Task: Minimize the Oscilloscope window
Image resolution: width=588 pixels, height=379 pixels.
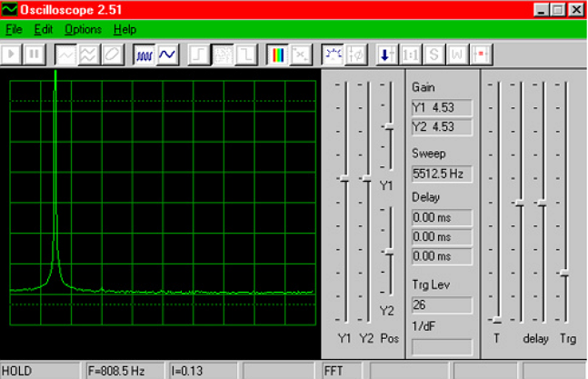Action: (x=541, y=10)
